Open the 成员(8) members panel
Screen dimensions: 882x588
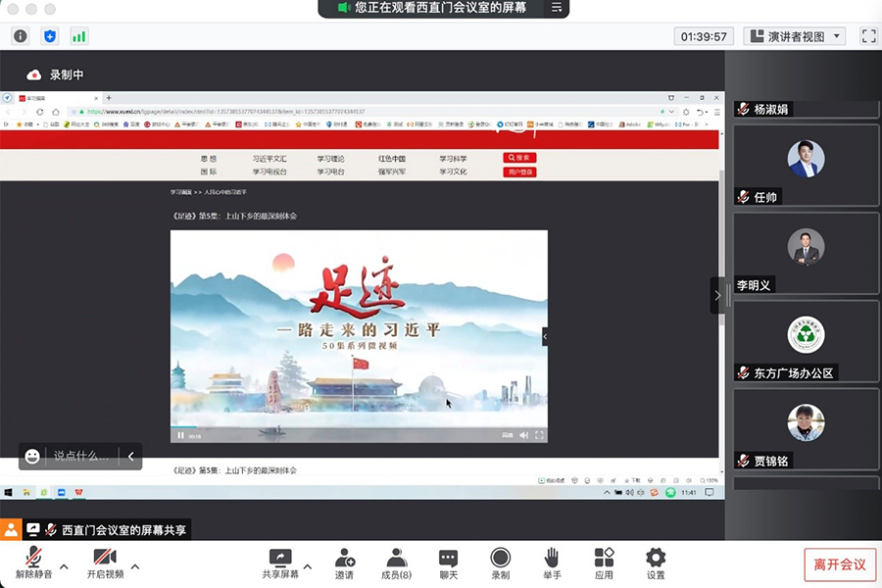point(397,563)
